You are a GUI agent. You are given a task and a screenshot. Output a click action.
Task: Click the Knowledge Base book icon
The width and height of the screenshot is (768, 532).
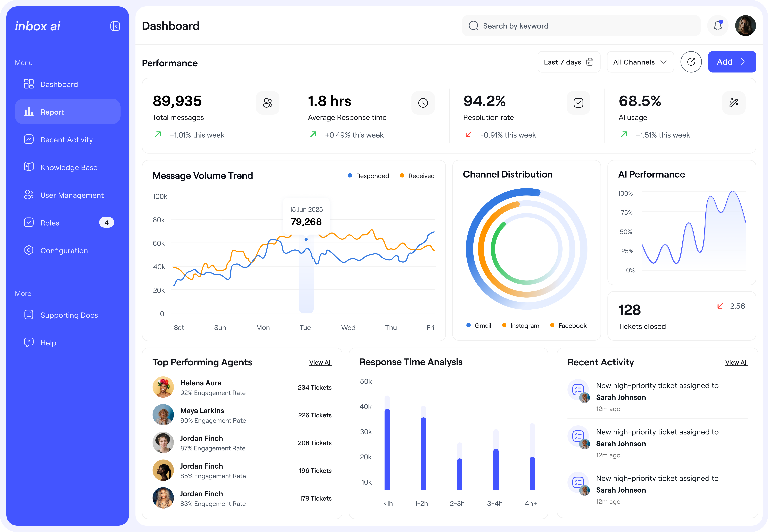click(x=29, y=167)
